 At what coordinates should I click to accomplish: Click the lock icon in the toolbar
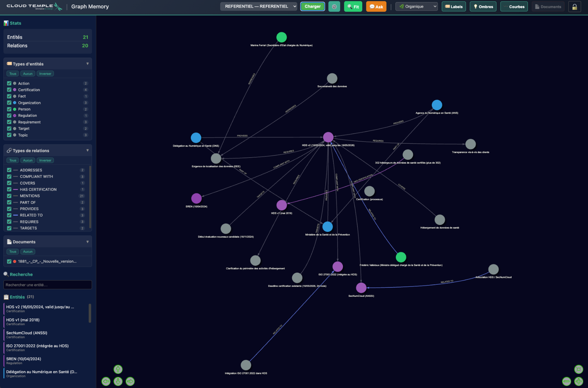[x=575, y=6]
